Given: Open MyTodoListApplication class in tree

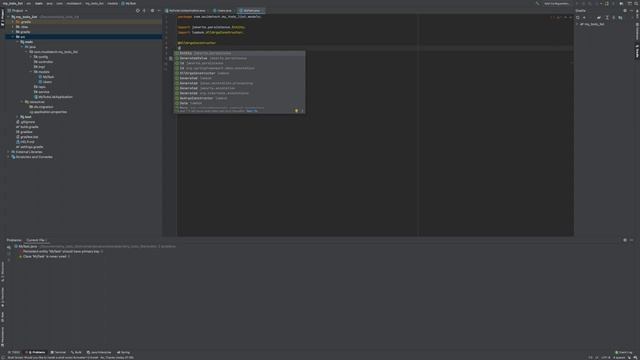Looking at the screenshot, I should [53, 97].
